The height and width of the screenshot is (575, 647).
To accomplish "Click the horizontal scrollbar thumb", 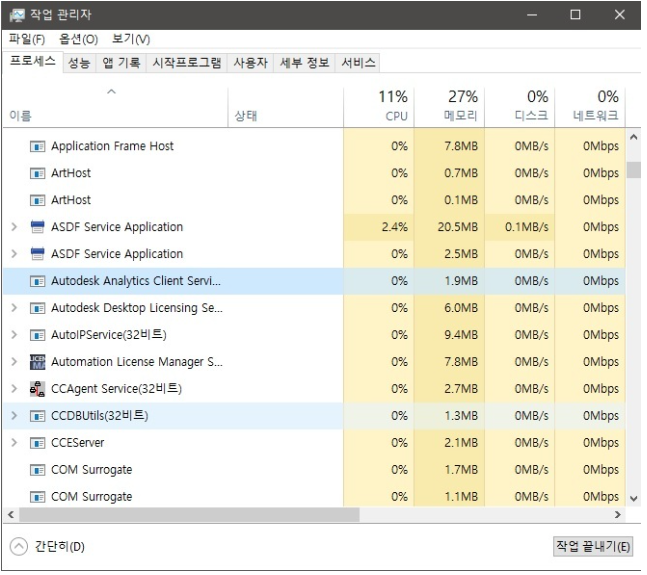I will [190, 516].
